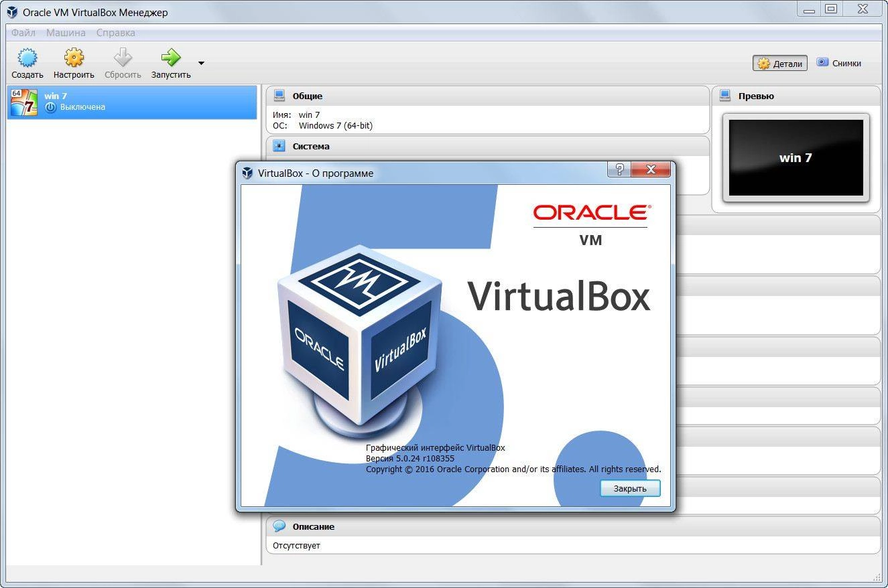The height and width of the screenshot is (588, 888).
Task: Switch to Детали view
Action: point(780,64)
